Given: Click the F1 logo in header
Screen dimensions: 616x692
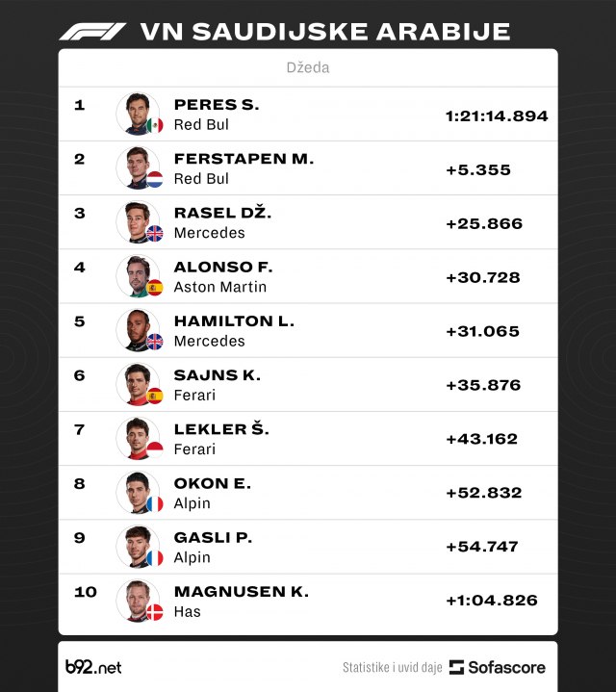Looking at the screenshot, I should (x=92, y=31).
